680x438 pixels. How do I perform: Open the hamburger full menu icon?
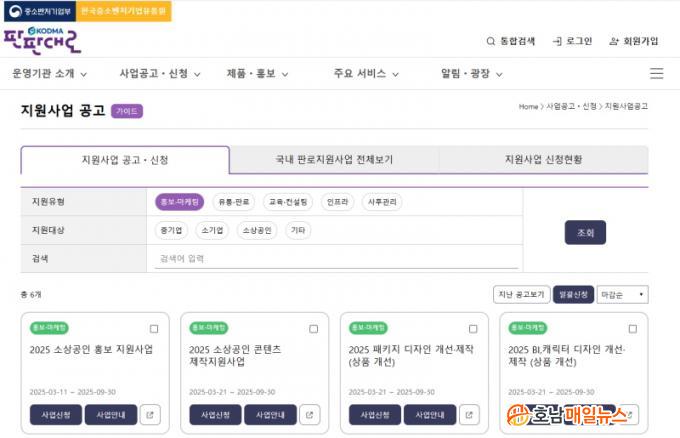pos(656,73)
